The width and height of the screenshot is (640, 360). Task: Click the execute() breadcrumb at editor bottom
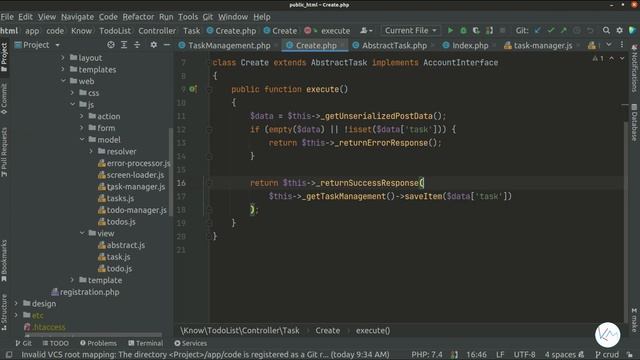click(x=373, y=330)
